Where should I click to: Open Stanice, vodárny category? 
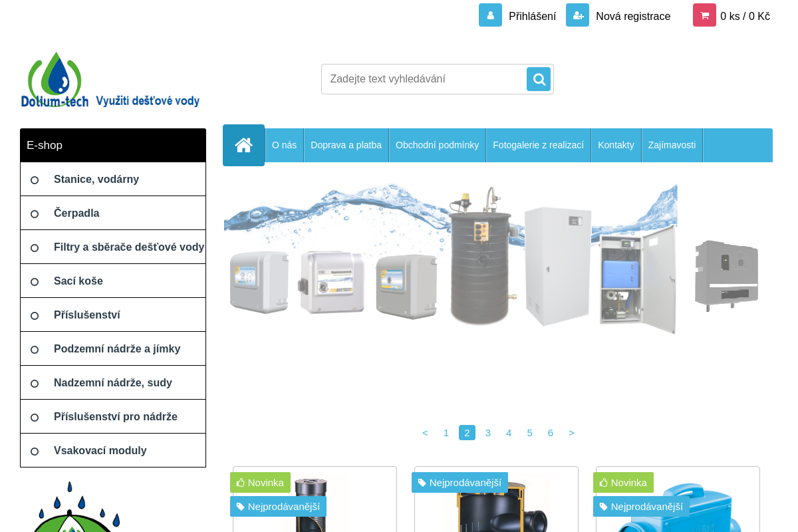tap(113, 180)
